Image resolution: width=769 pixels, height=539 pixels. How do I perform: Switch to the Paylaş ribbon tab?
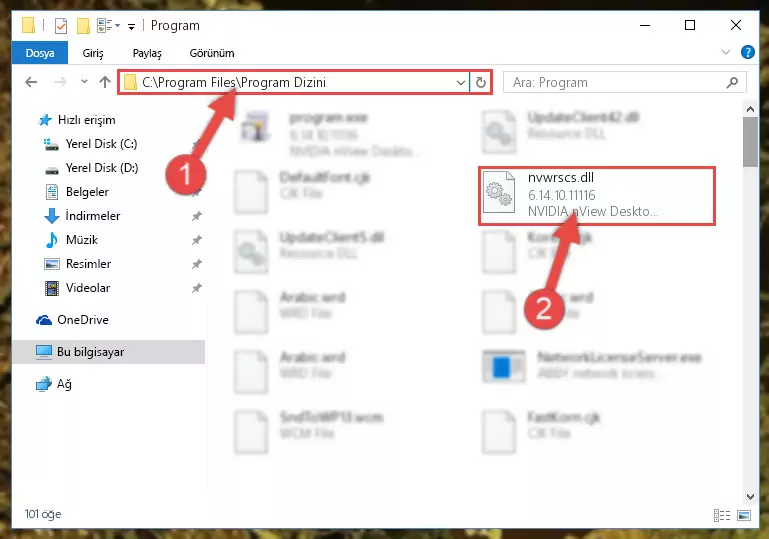coord(147,53)
